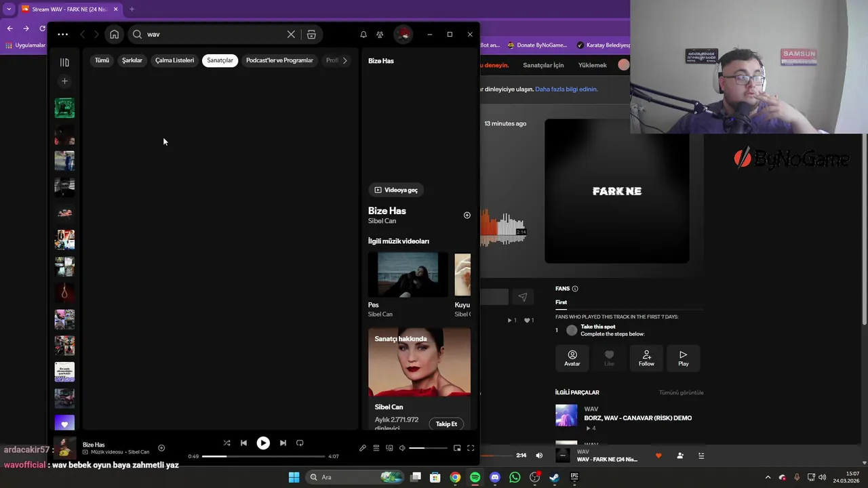Open Windows Start menu

[x=294, y=477]
